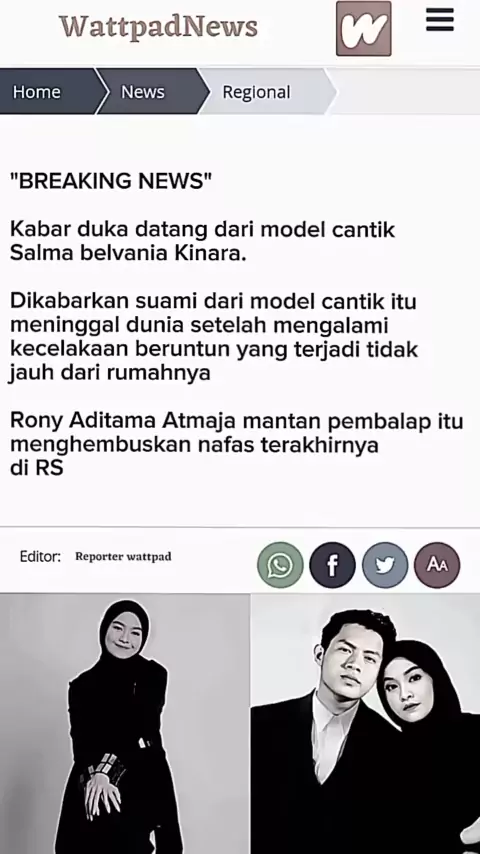Open the hamburger menu
Screen dimensions: 480x854
pos(440,20)
